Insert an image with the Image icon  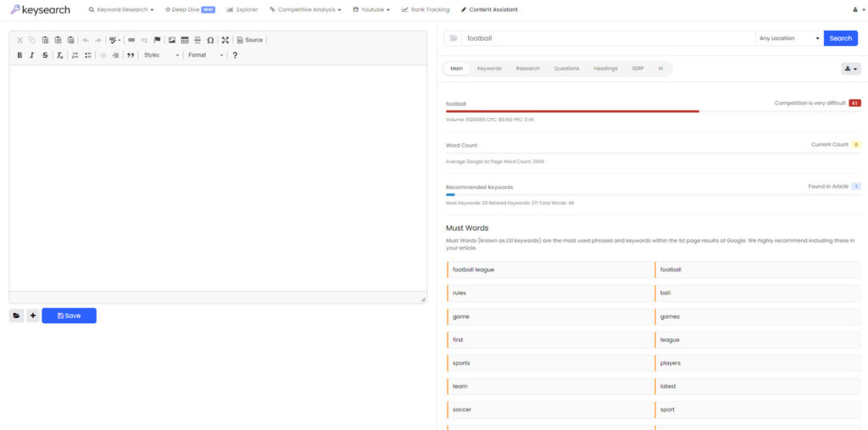point(172,40)
